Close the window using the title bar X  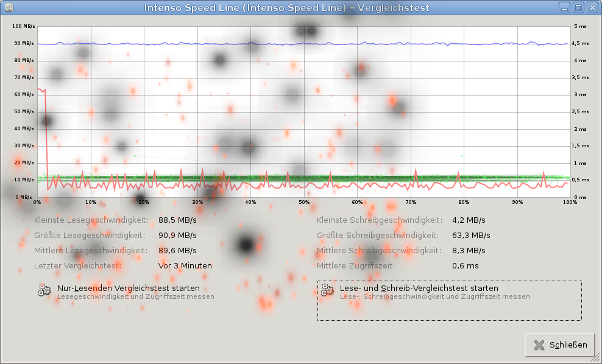pos(593,8)
